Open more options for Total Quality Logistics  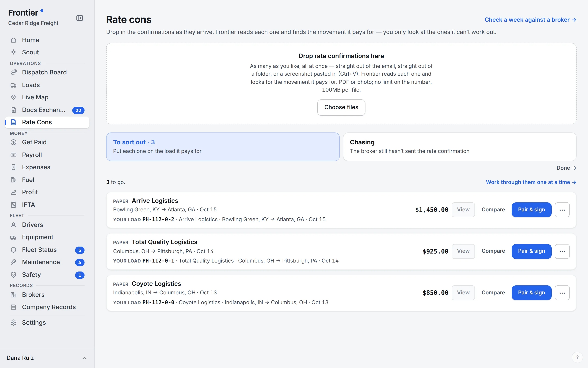(x=562, y=251)
